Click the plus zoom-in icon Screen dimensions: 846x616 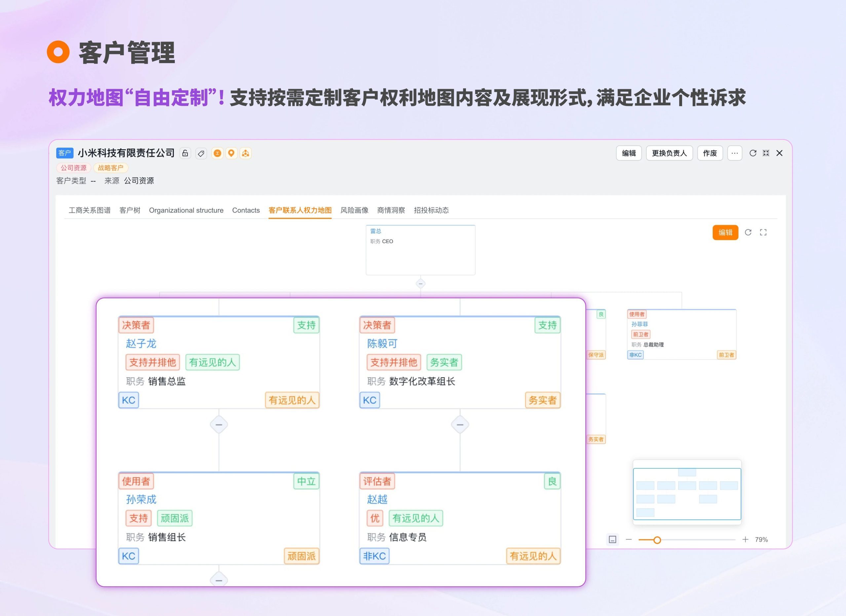tap(745, 540)
